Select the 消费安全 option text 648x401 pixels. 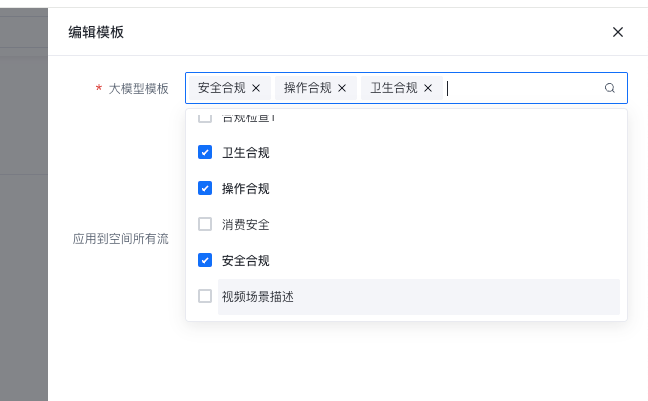[246, 225]
